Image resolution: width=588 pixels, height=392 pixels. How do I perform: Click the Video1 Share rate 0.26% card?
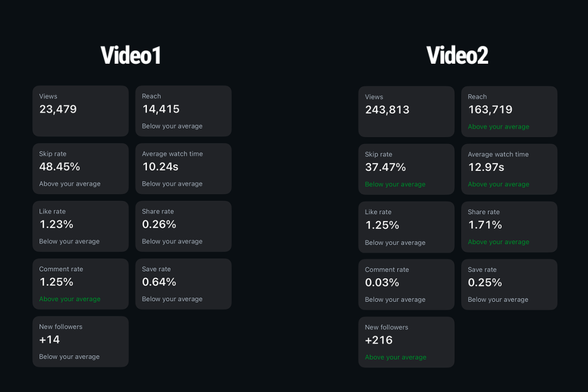coord(183,226)
